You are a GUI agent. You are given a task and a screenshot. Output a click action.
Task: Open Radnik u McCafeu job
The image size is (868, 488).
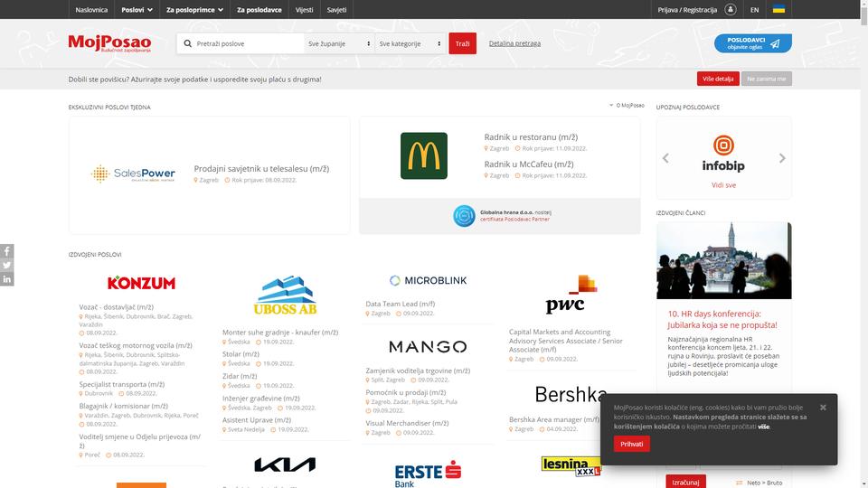click(529, 164)
